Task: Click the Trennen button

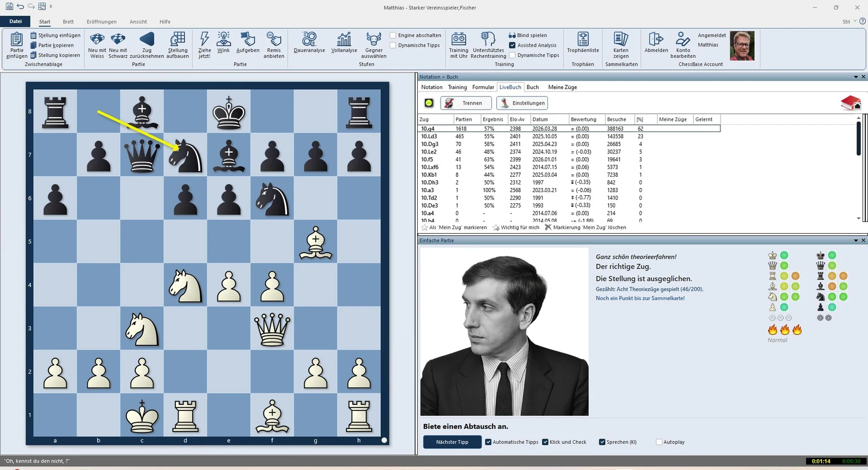Action: (466, 103)
